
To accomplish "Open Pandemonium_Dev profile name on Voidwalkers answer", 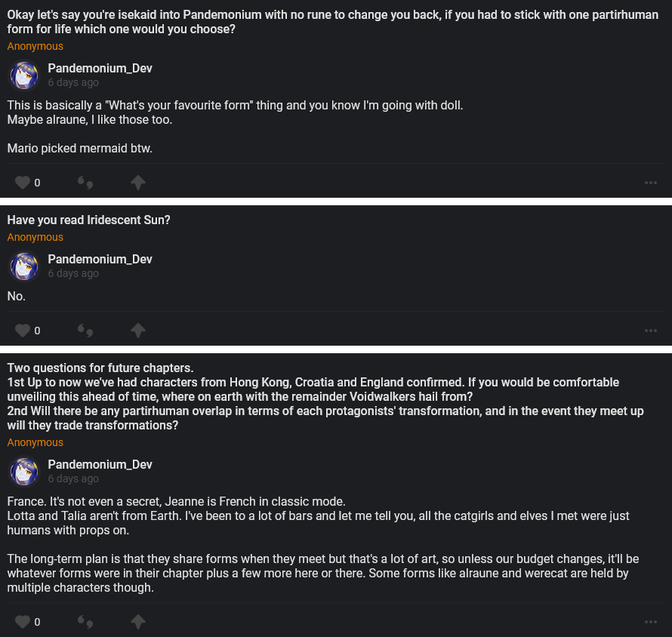I will (x=100, y=465).
